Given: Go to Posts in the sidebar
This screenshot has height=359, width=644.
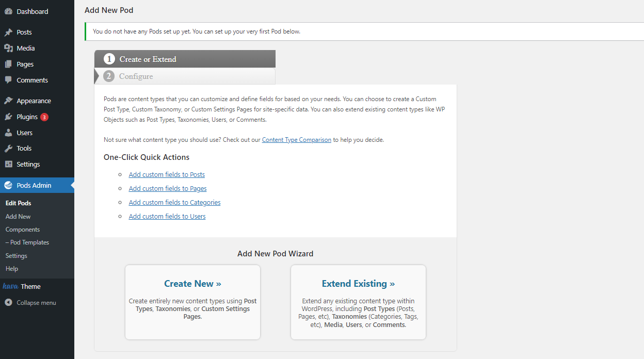Looking at the screenshot, I should coord(37,32).
